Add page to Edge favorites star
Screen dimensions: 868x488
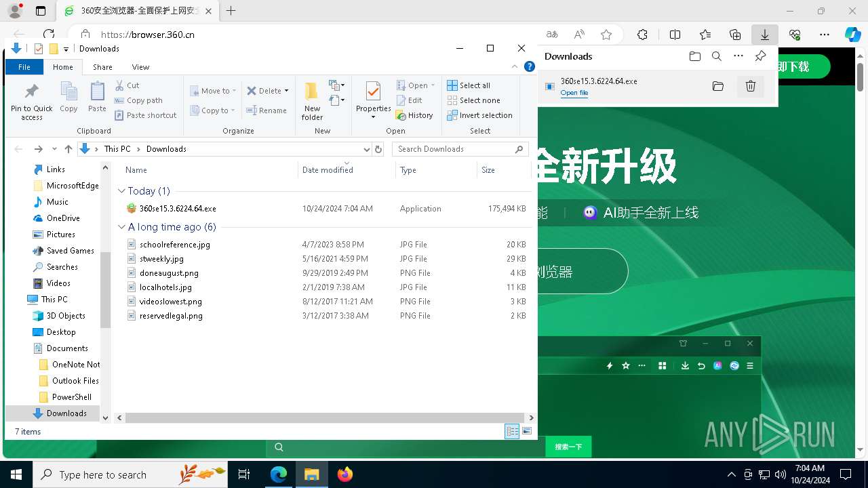(606, 35)
